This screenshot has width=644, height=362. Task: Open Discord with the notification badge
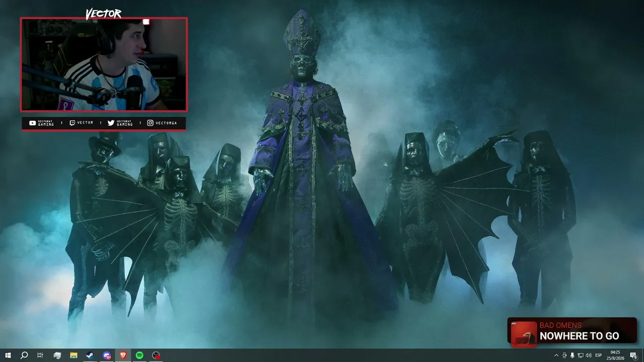click(x=107, y=355)
